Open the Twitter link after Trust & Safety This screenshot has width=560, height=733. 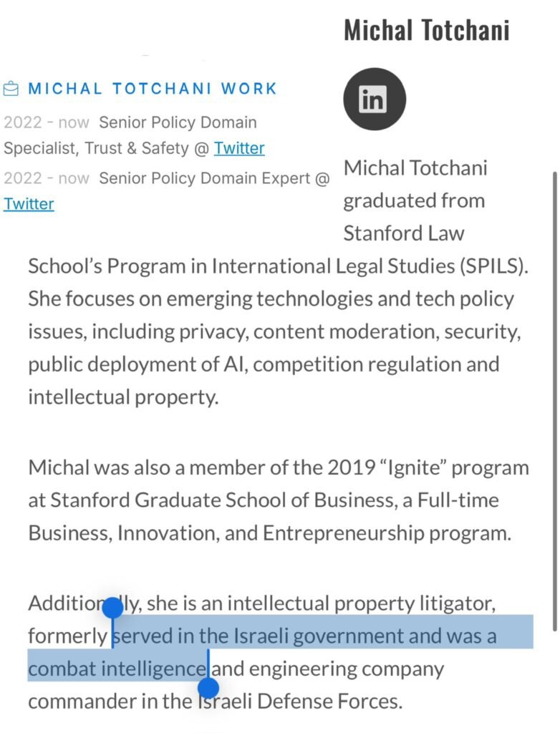click(x=239, y=148)
